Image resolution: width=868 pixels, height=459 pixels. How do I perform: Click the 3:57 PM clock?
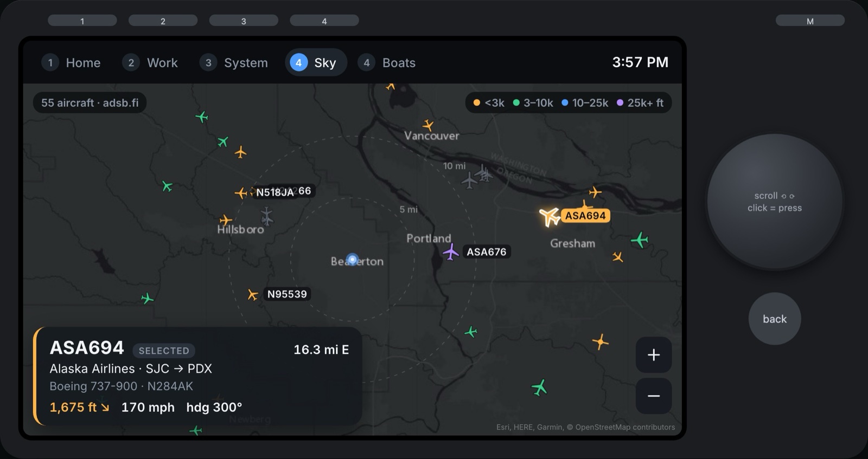click(640, 62)
